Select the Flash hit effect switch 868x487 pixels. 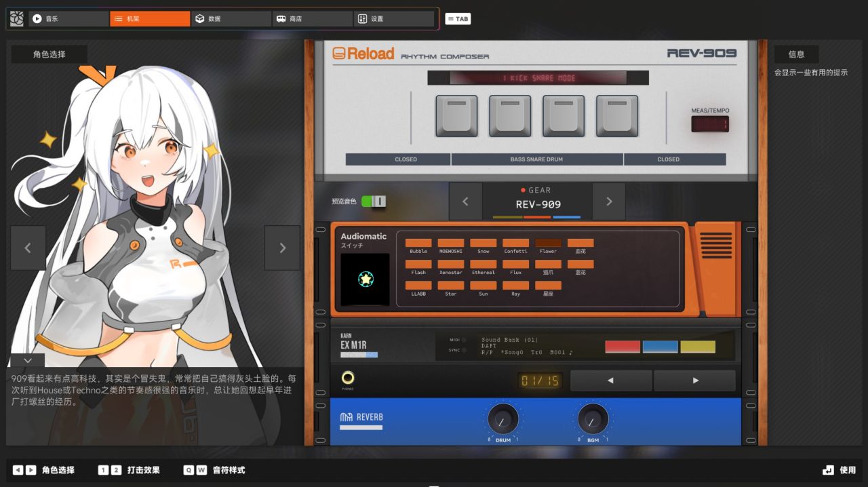(x=418, y=264)
